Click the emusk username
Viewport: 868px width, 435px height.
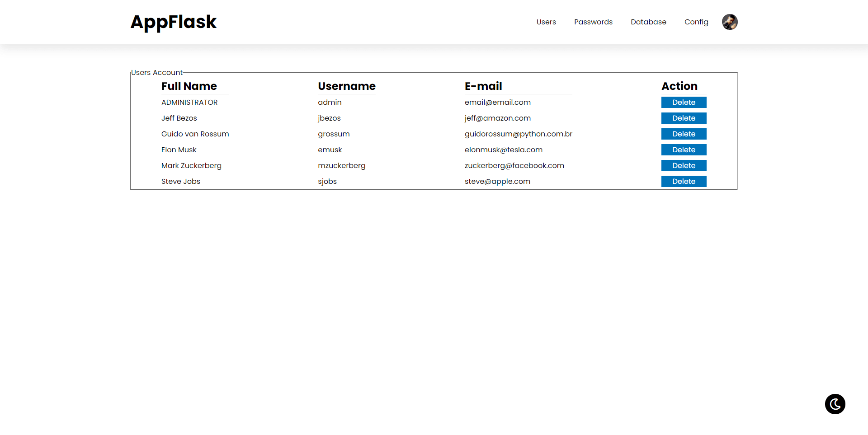330,150
